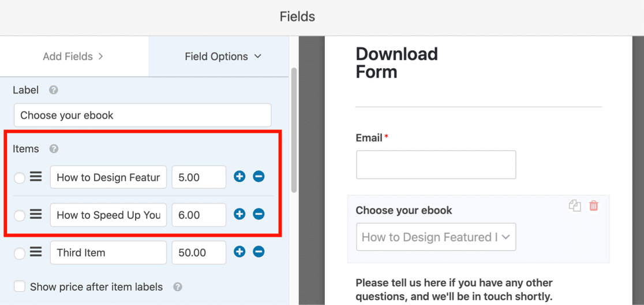
Task: Click help icon beside Show price option
Action: coord(178,287)
